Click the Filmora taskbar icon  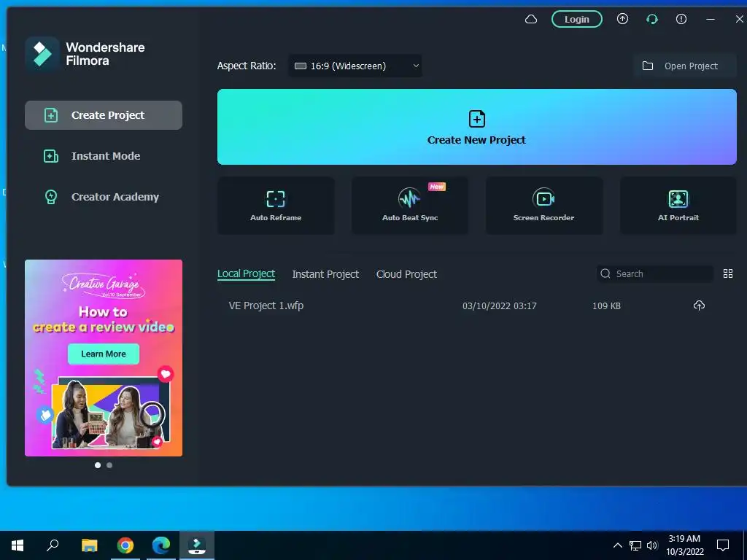pyautogui.click(x=197, y=545)
